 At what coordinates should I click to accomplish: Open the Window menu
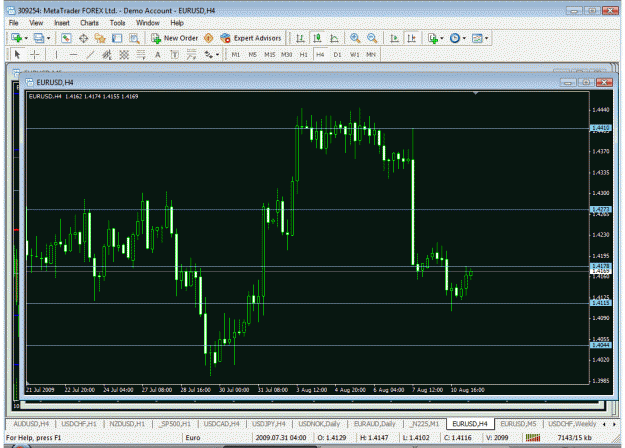pos(147,23)
